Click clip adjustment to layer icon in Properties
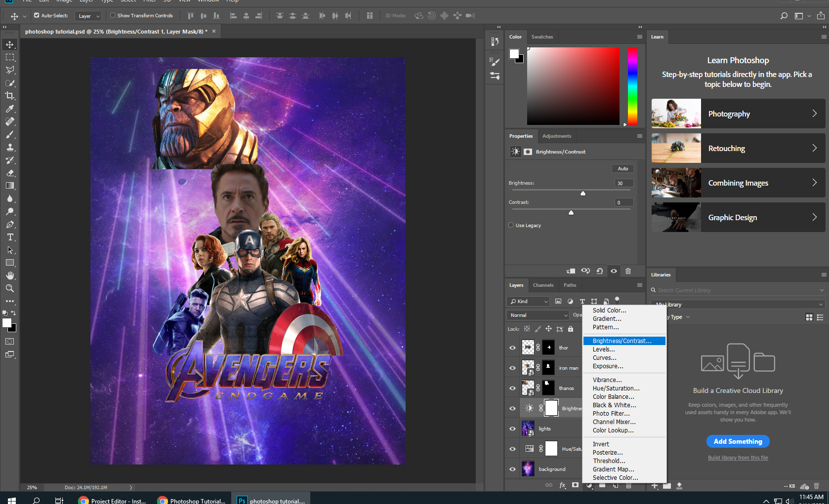This screenshot has width=829, height=504. click(x=571, y=271)
